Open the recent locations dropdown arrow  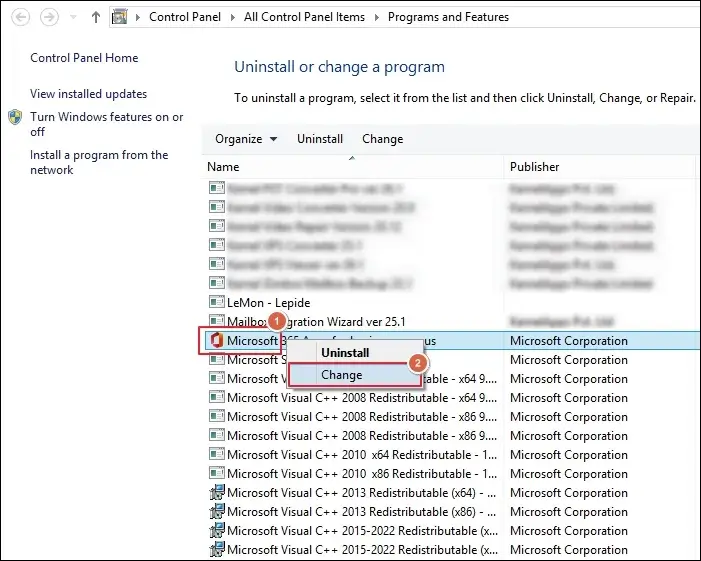[x=73, y=17]
